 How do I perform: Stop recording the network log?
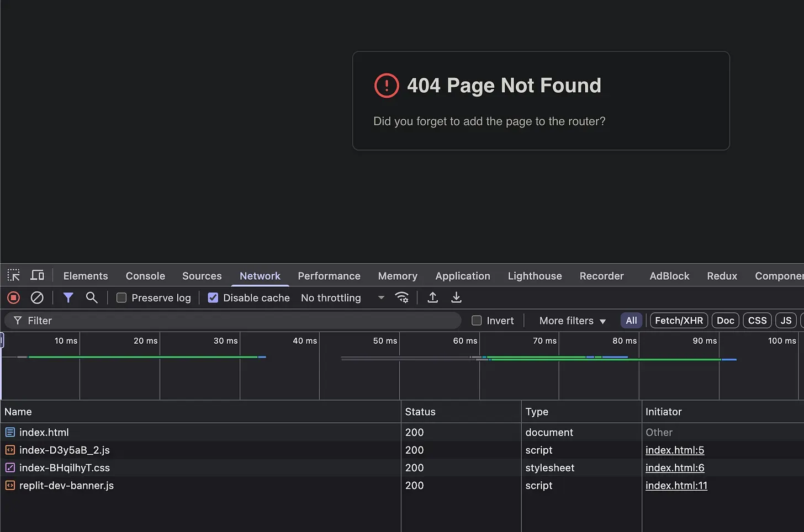(13, 298)
